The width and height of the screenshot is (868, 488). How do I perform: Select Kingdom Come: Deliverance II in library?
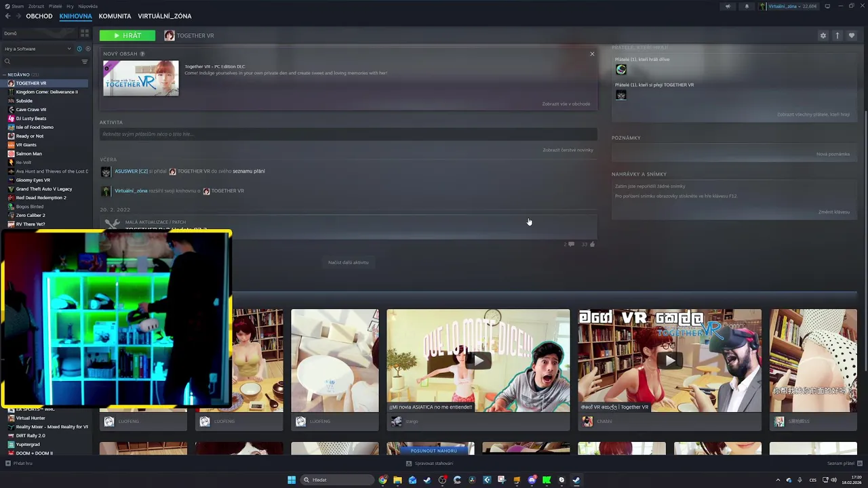(46, 91)
